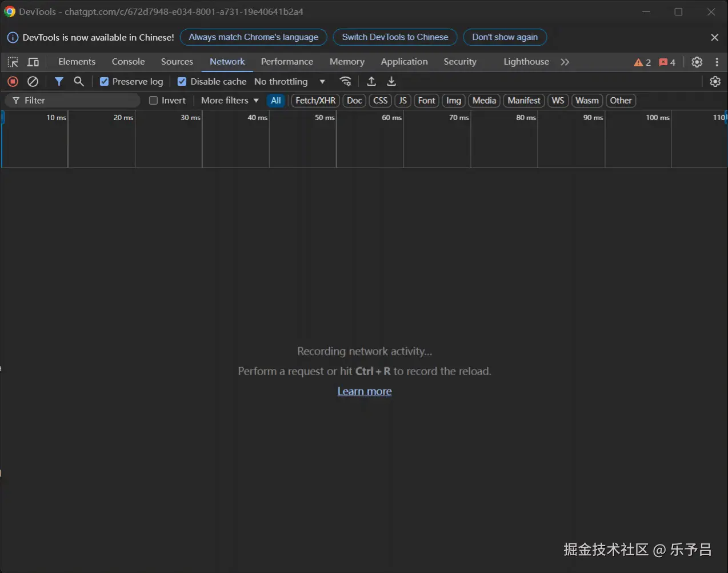Image resolution: width=728 pixels, height=573 pixels.
Task: Expand the More filters dropdown
Action: [230, 100]
